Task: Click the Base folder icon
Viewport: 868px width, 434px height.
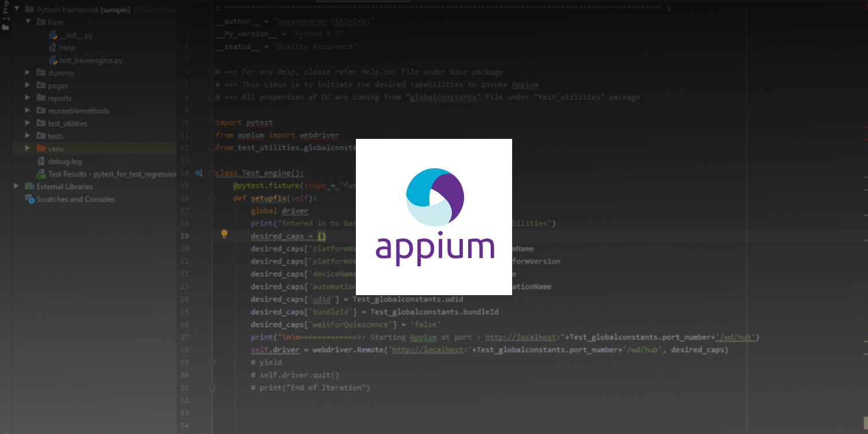Action: click(41, 22)
